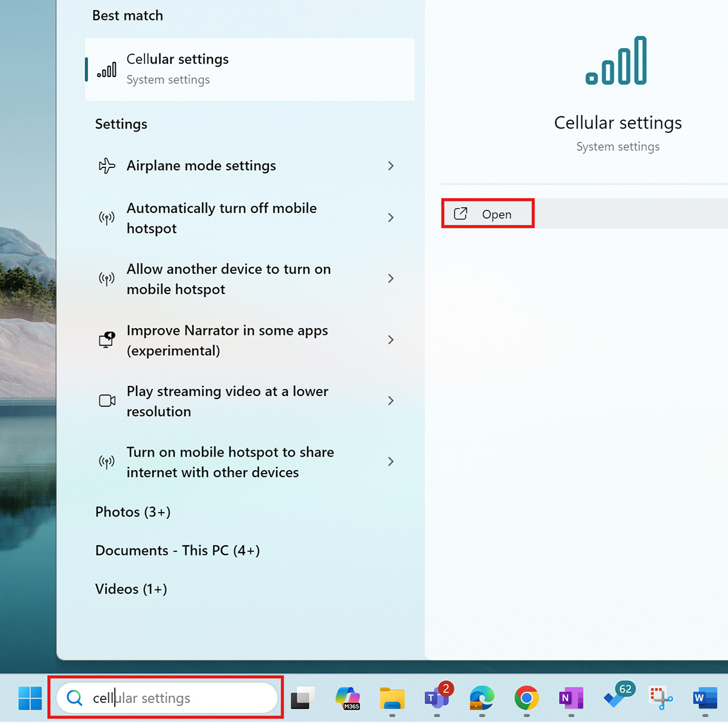728x723 pixels.
Task: Select the Cellular settings best match
Action: 249,69
